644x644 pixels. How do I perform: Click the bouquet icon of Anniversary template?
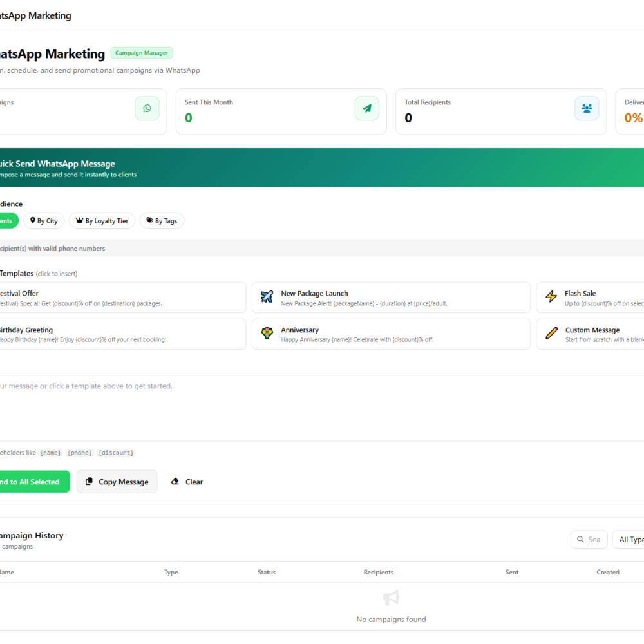(x=267, y=333)
